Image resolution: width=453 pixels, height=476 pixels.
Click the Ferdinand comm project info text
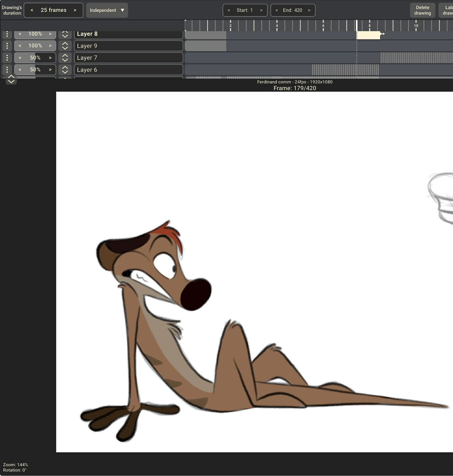click(x=295, y=82)
